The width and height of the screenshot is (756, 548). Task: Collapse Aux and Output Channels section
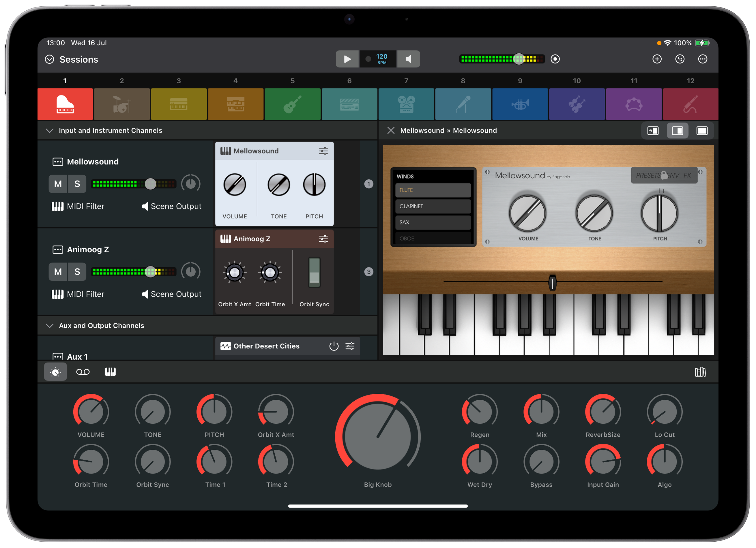click(49, 326)
